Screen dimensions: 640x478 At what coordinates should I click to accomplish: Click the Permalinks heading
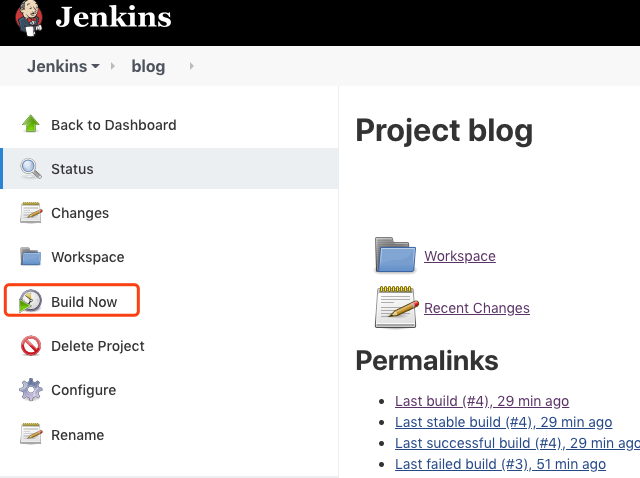pos(427,360)
